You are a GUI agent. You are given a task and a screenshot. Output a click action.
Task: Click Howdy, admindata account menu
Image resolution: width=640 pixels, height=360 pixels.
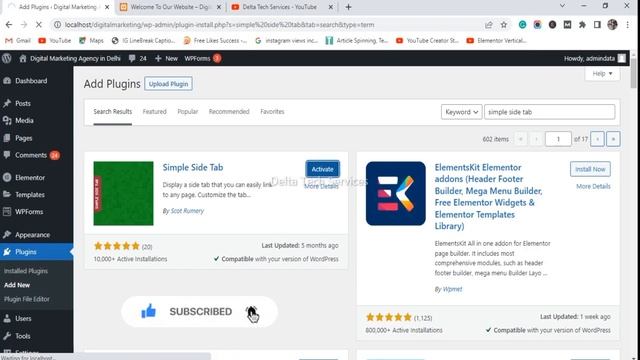point(594,58)
